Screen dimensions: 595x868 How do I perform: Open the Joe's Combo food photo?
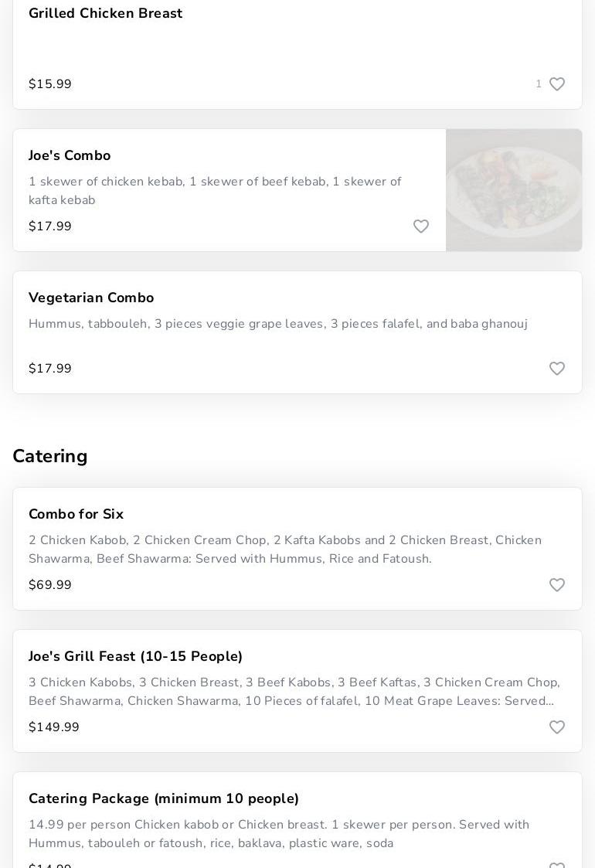pyautogui.click(x=514, y=190)
